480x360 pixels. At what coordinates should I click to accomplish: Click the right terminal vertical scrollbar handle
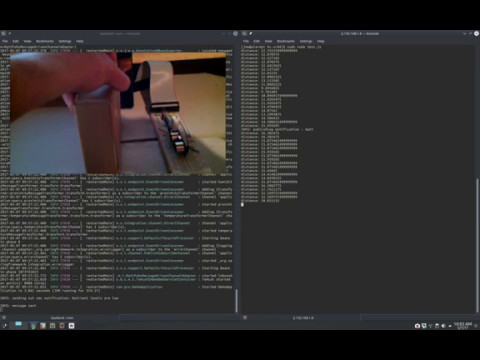[478, 246]
